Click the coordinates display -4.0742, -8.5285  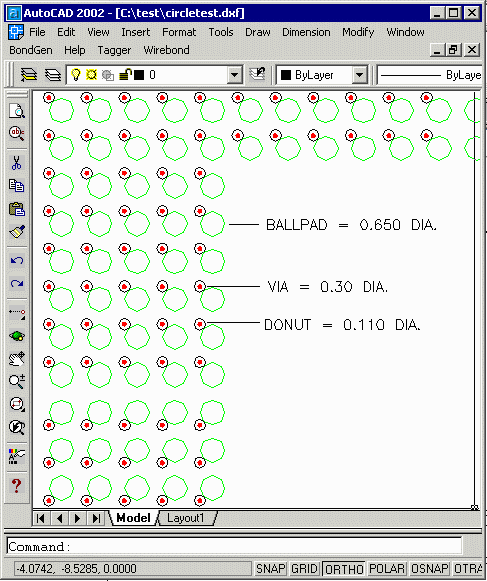click(x=133, y=568)
